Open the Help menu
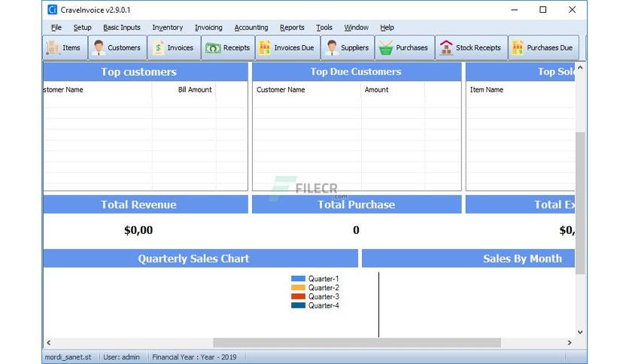This screenshot has height=364, width=629. coord(387,27)
